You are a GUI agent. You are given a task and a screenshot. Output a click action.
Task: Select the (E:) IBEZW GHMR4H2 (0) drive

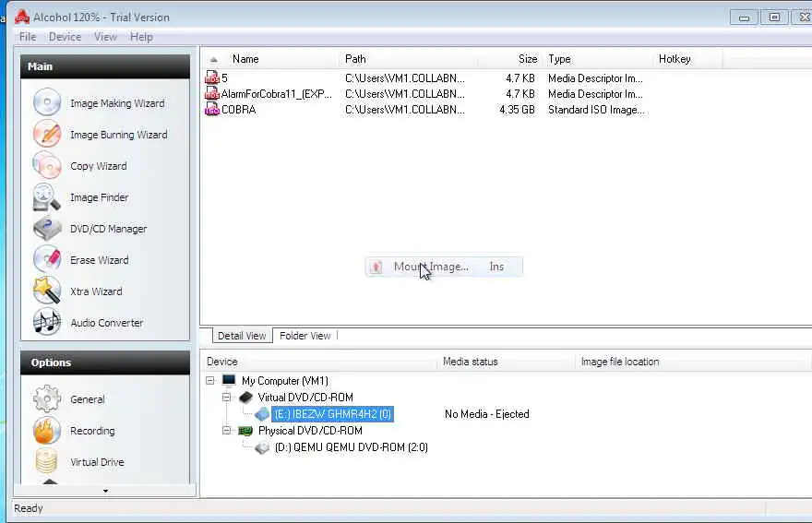tap(332, 414)
